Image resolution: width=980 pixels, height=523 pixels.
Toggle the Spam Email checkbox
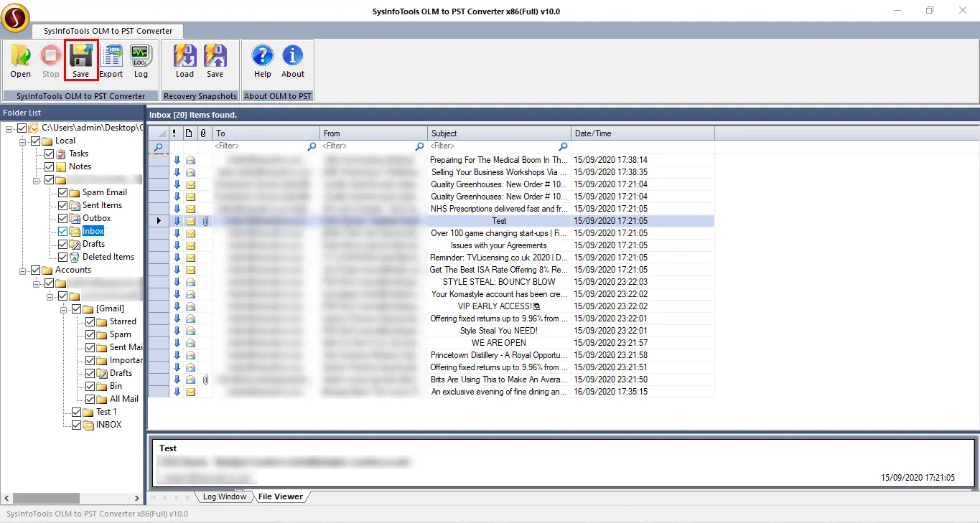[x=62, y=192]
